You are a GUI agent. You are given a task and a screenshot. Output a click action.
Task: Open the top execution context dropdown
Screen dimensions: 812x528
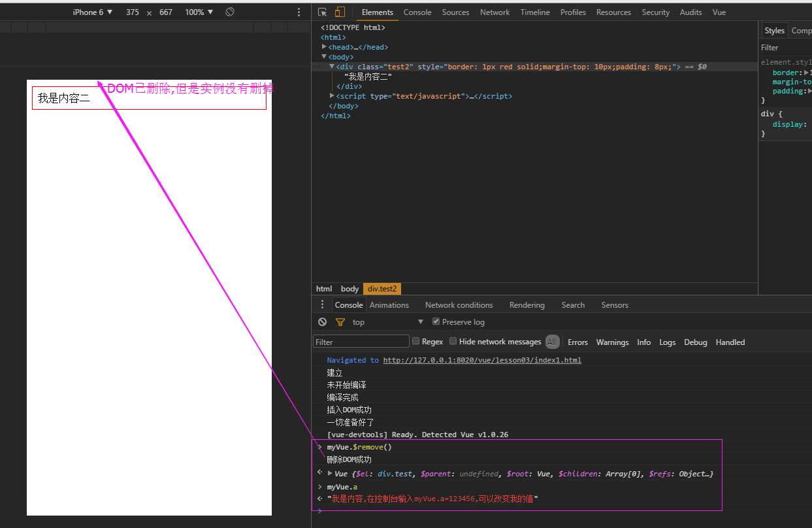(388, 322)
